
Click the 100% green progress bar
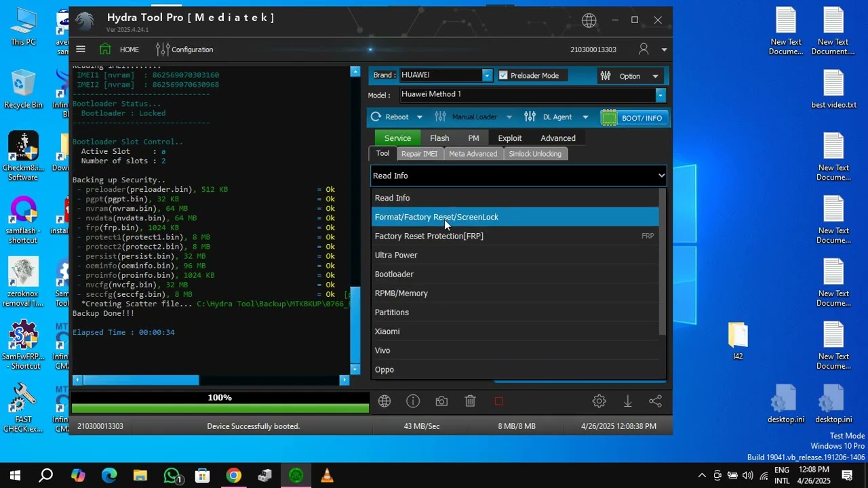coord(220,408)
